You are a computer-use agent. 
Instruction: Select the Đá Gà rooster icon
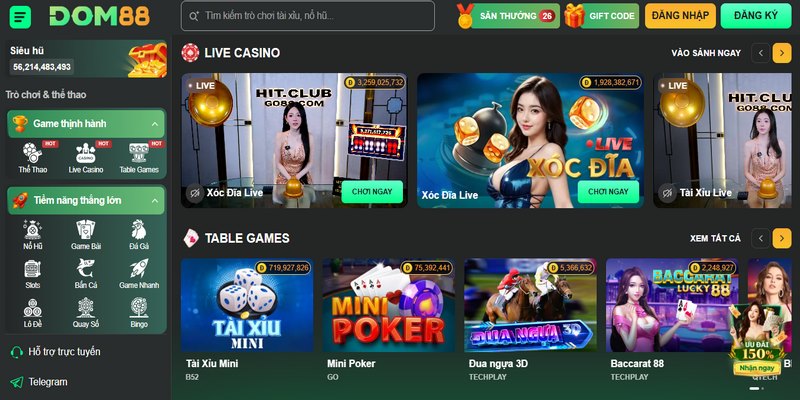click(x=139, y=230)
